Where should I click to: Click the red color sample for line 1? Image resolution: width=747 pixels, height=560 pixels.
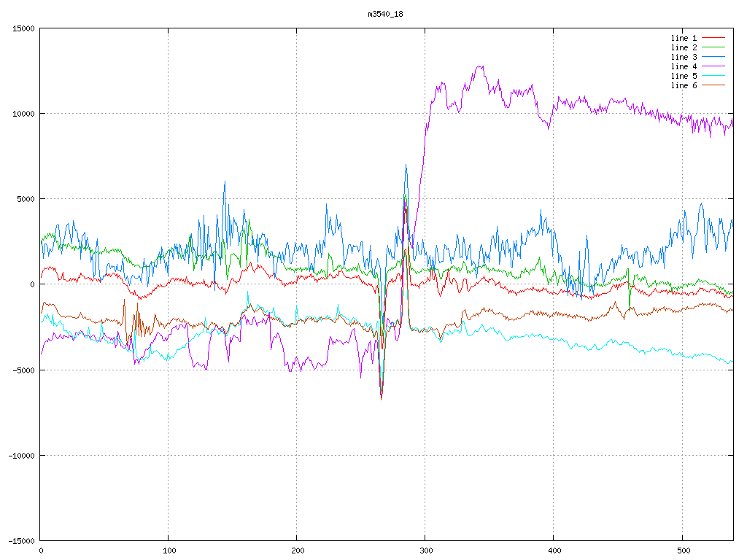(x=713, y=38)
